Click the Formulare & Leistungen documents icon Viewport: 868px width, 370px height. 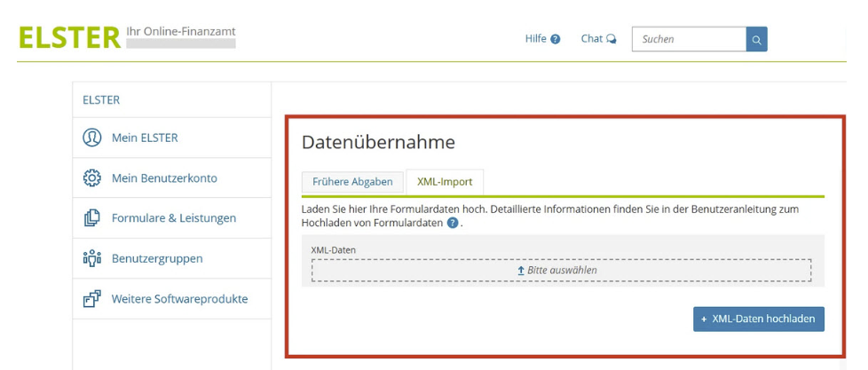92,218
